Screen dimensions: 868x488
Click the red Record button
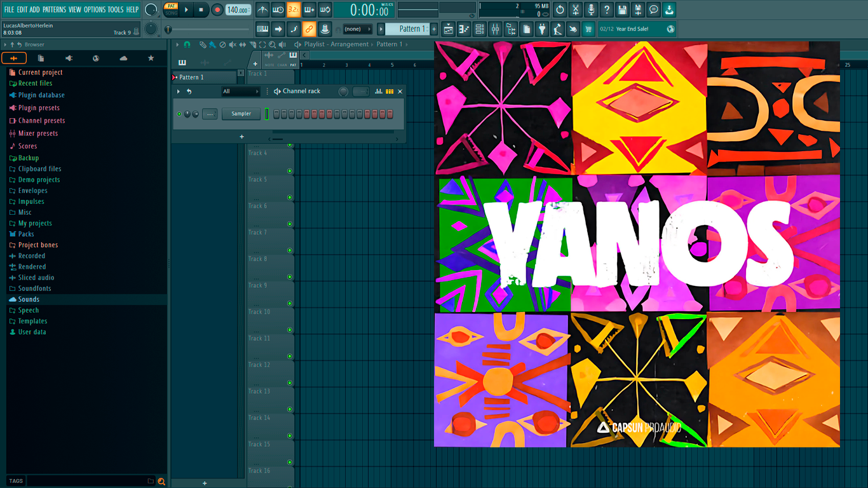217,10
